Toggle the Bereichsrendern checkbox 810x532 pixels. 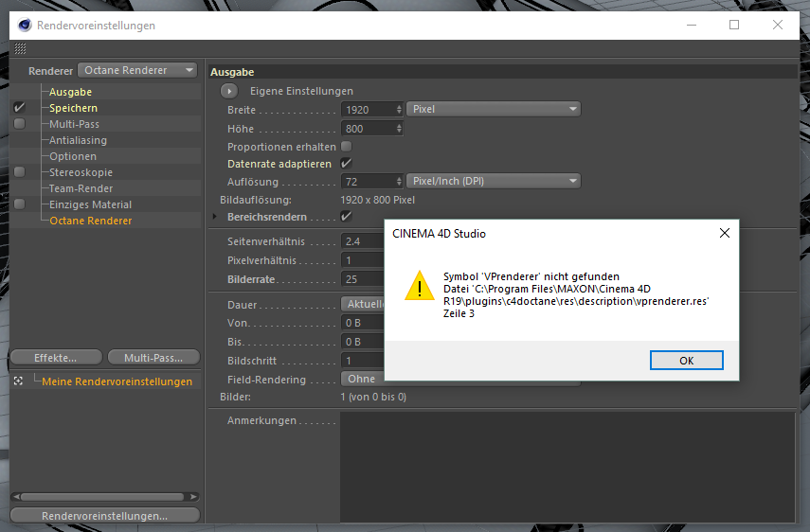tap(346, 216)
